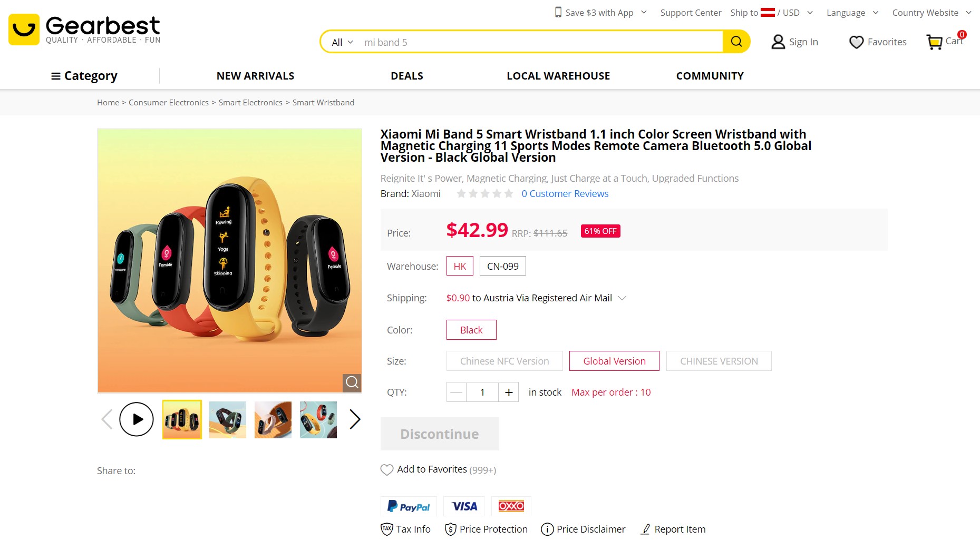Select the HK warehouse option

(460, 266)
